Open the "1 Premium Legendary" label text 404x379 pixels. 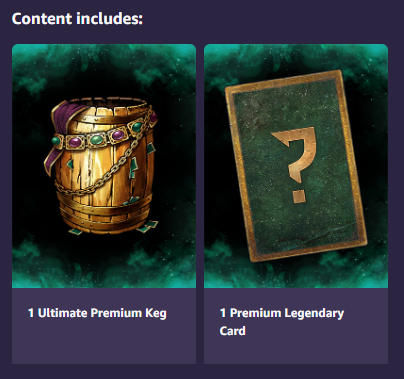[282, 313]
